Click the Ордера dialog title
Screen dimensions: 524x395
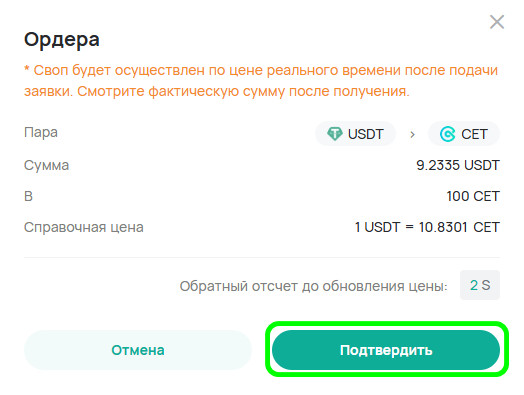[x=62, y=40]
